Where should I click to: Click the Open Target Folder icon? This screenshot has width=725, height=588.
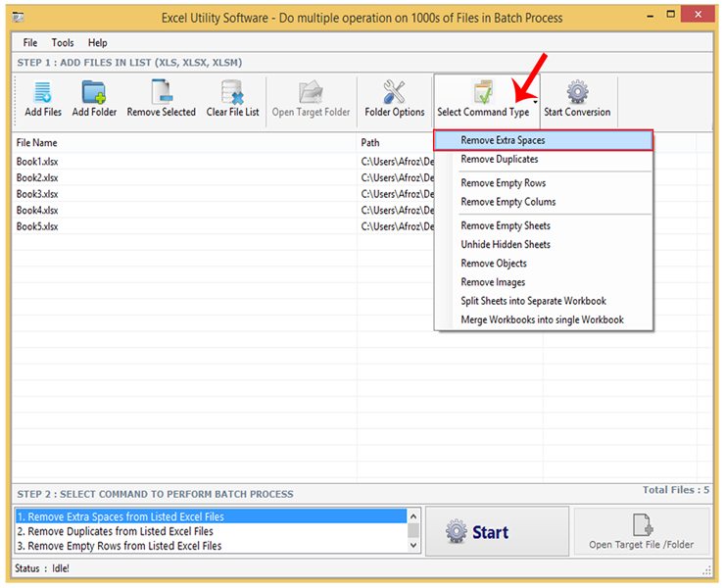tap(311, 92)
